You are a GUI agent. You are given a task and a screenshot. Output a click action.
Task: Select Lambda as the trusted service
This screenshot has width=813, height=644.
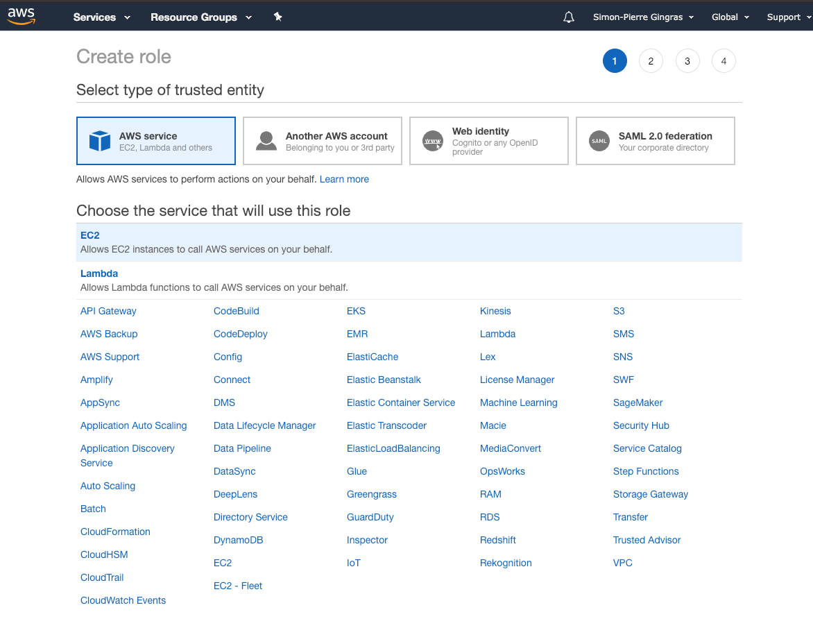click(99, 273)
